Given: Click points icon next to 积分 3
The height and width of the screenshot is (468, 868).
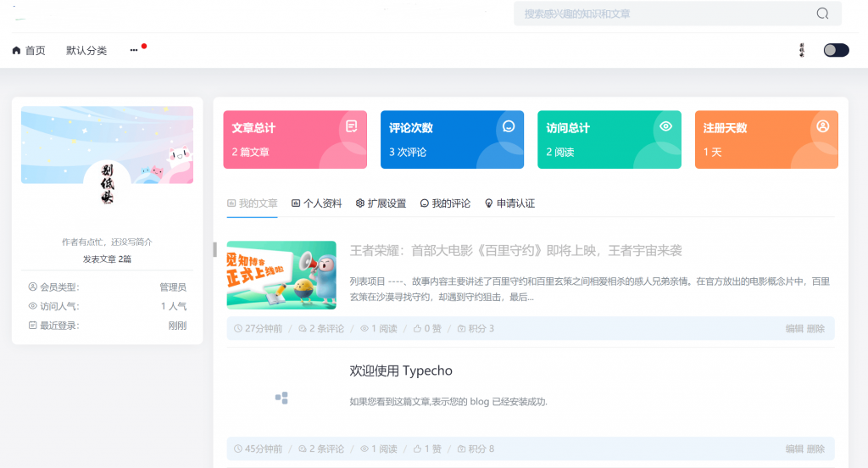Looking at the screenshot, I should coord(462,328).
